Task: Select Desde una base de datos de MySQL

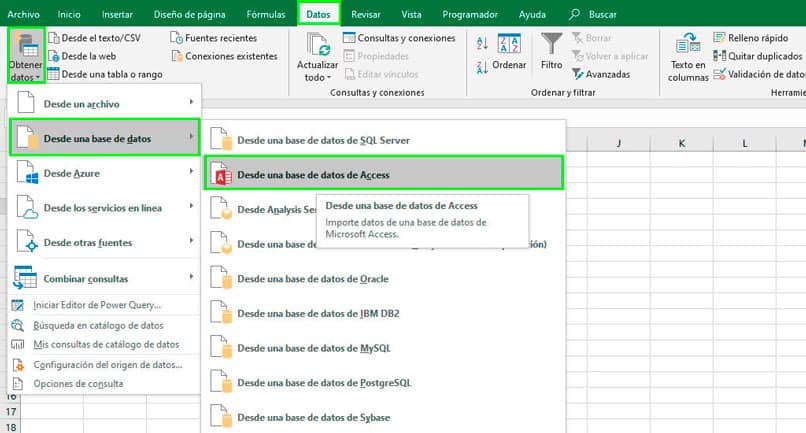Action: (384, 348)
